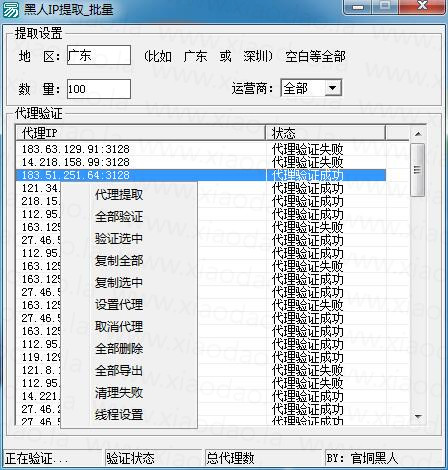
Task: Click 复制选中 in the context menu
Action: coord(119,283)
